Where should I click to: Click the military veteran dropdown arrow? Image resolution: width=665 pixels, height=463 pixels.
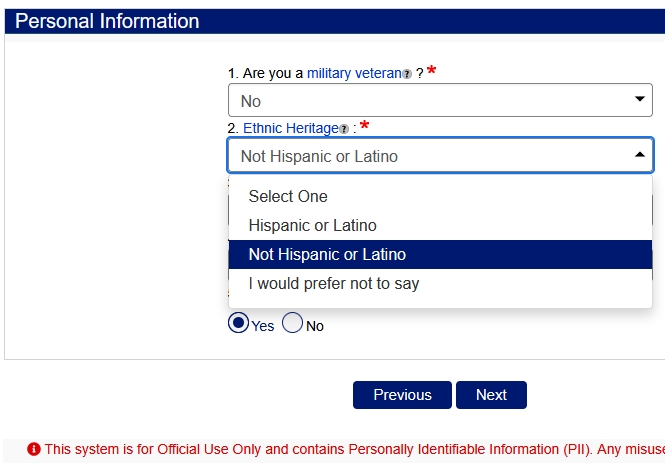pos(640,100)
